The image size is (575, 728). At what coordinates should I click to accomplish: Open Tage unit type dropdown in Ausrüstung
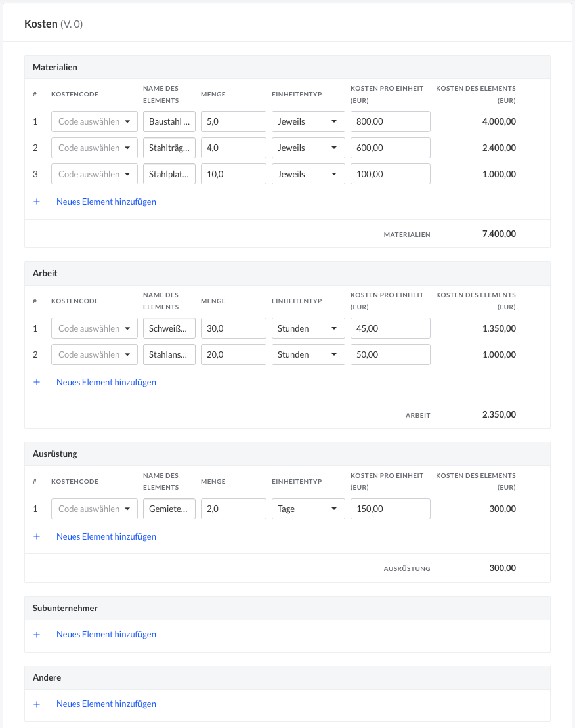(308, 509)
